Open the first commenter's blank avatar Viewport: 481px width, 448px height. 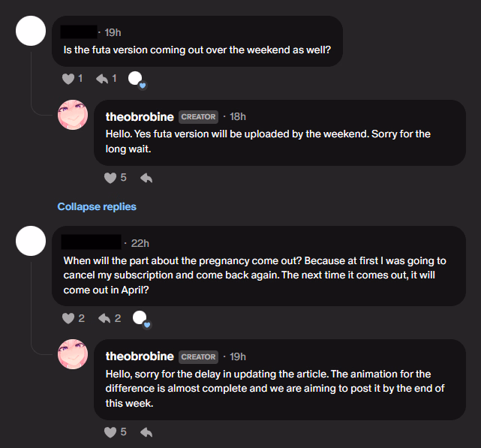pos(32,32)
